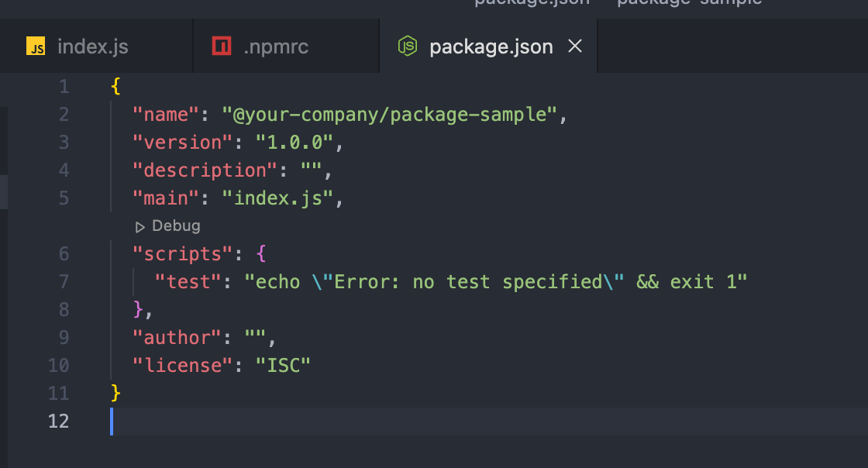868x468 pixels.
Task: Click the "index.js" main value string
Action: [277, 198]
